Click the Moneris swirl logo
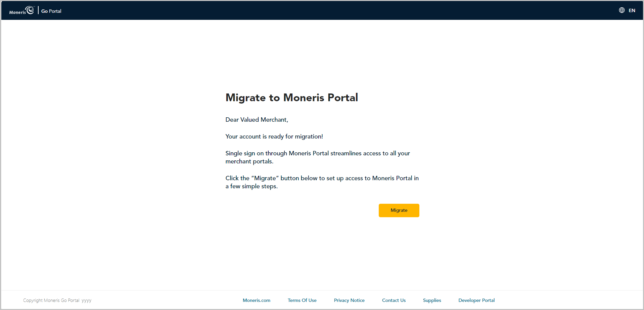Viewport: 644px width, 310px height. (22, 10)
